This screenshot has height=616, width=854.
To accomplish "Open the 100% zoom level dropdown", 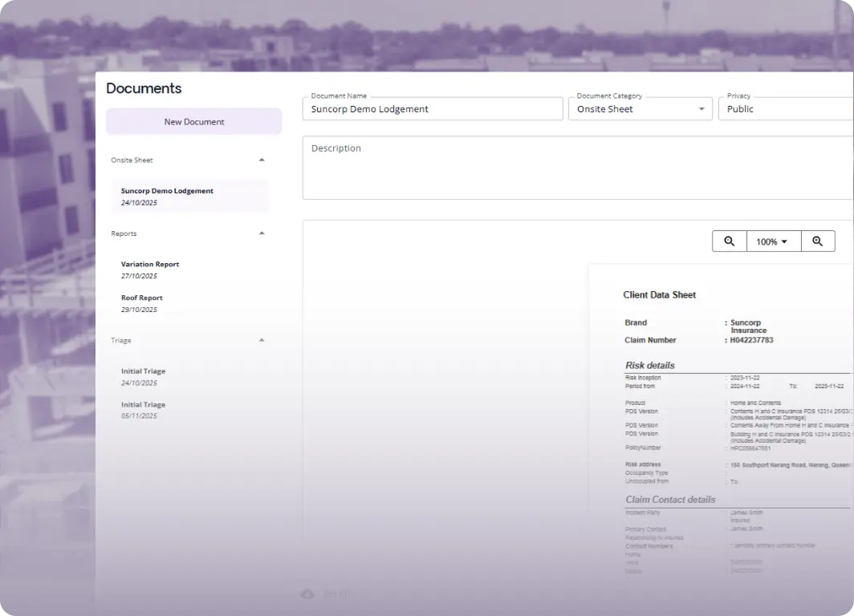I will click(772, 241).
